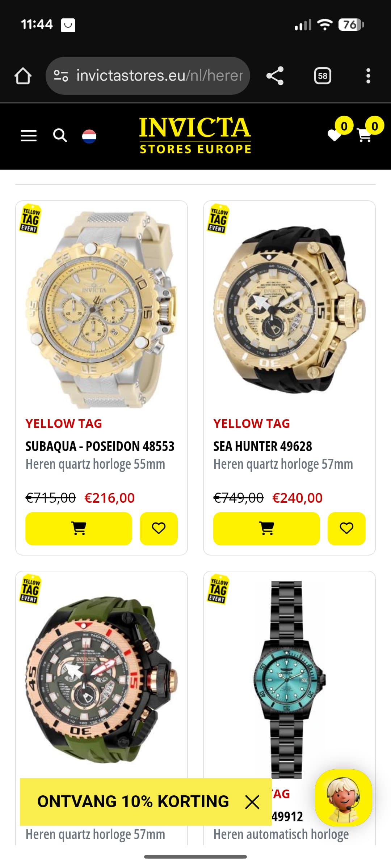
Task: Open the browser three-dot menu
Action: [368, 76]
